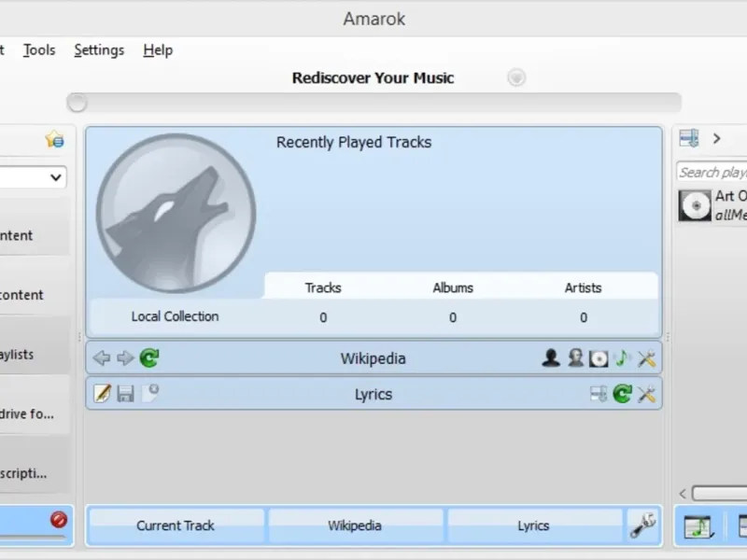Click the Local Collection row label
Screen dimensions: 747x560
175,316
